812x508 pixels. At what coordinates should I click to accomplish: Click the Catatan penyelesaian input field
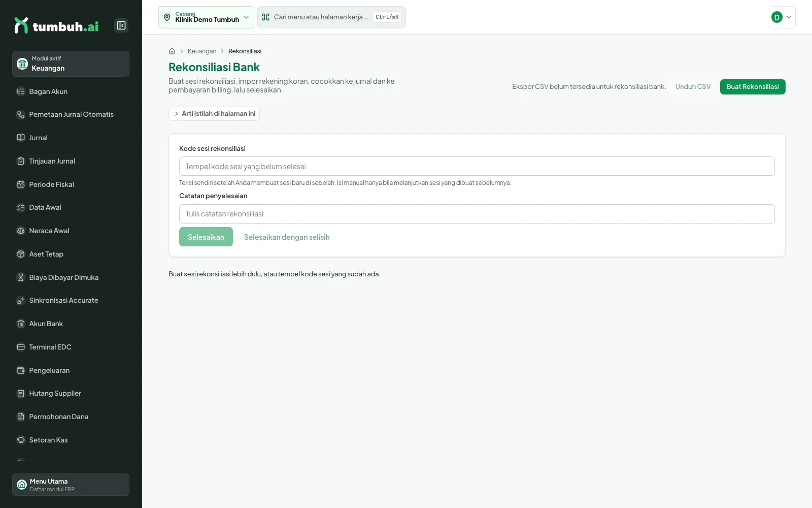click(x=477, y=214)
